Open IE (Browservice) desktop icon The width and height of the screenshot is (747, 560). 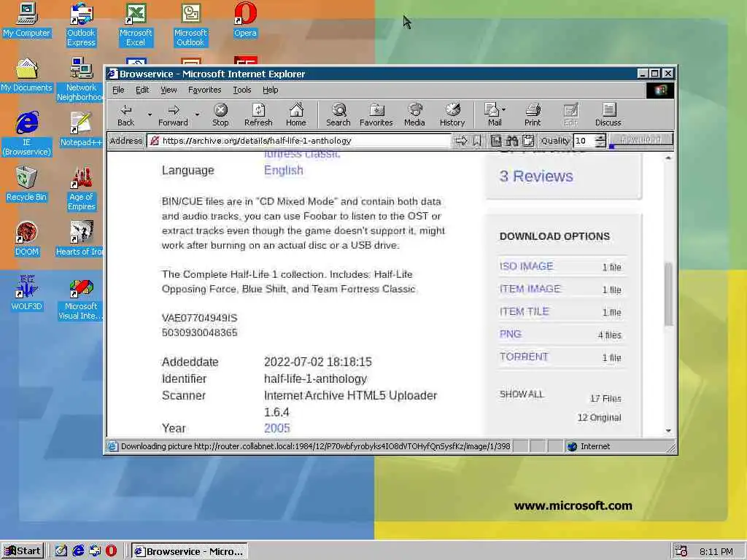pos(27,134)
